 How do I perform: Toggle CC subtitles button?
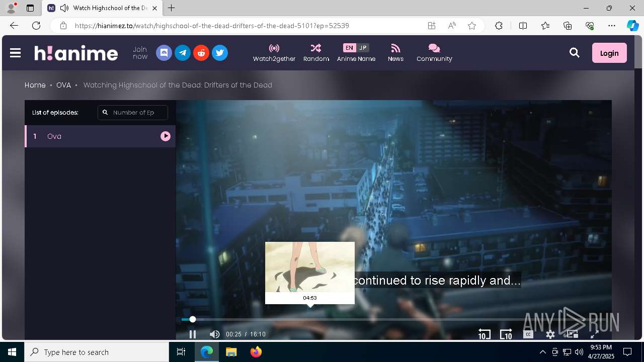528,334
